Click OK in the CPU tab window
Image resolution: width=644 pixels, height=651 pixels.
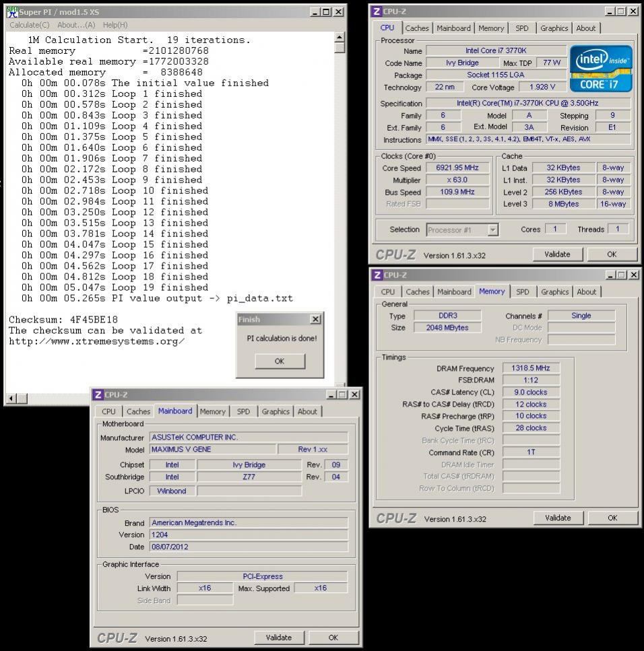(612, 254)
